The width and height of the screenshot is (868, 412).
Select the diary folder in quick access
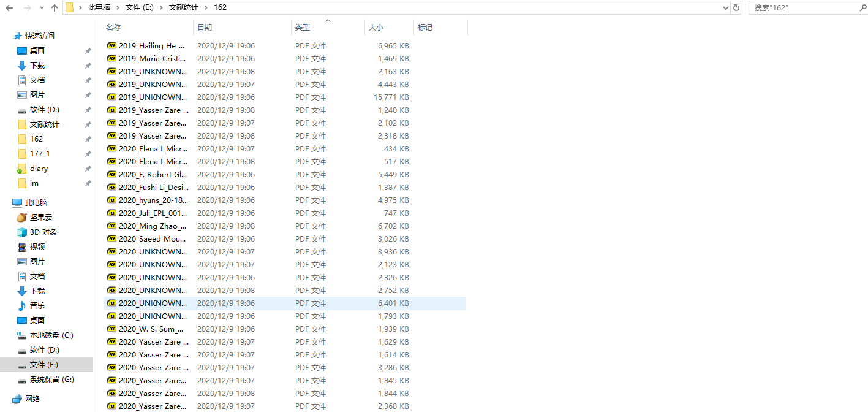[39, 168]
